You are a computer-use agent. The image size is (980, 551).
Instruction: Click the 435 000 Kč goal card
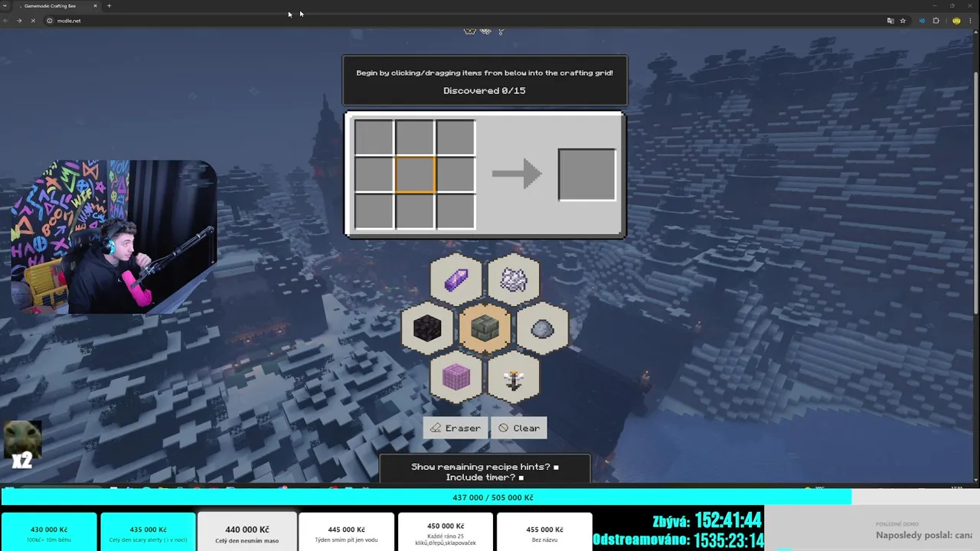(148, 533)
